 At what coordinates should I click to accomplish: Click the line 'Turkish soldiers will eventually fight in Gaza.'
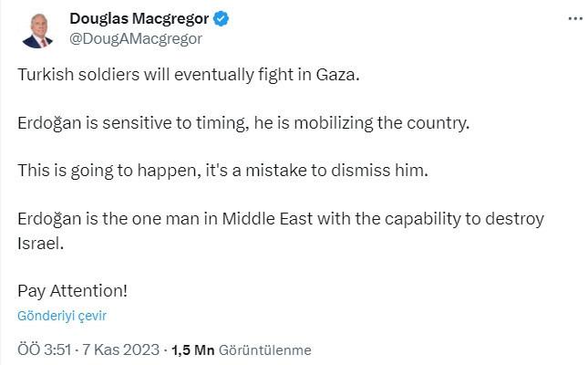[189, 75]
